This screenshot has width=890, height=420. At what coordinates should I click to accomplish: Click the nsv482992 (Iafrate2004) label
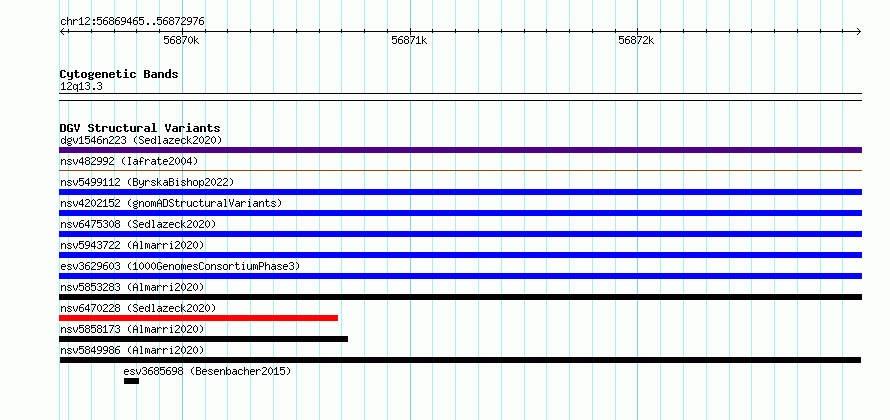(129, 161)
